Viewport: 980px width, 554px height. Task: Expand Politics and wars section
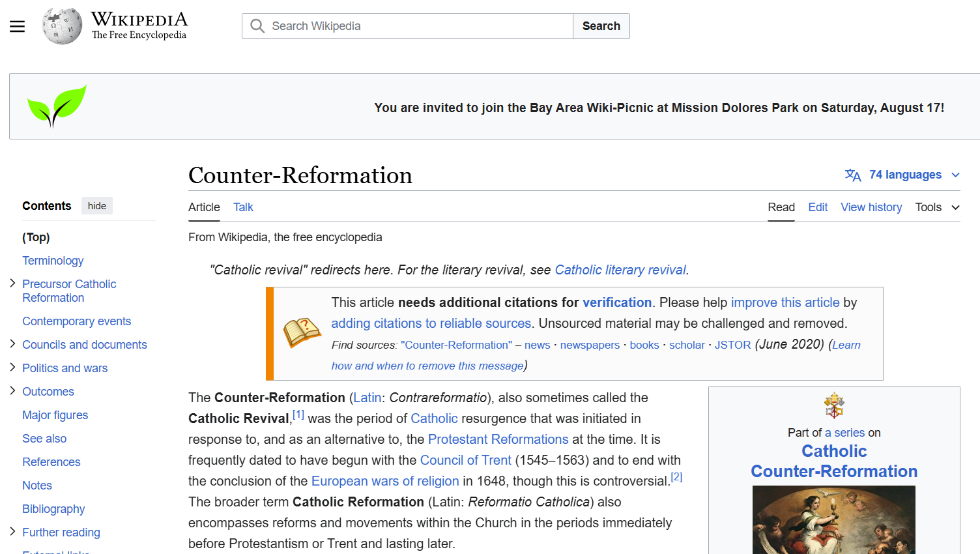tap(12, 367)
